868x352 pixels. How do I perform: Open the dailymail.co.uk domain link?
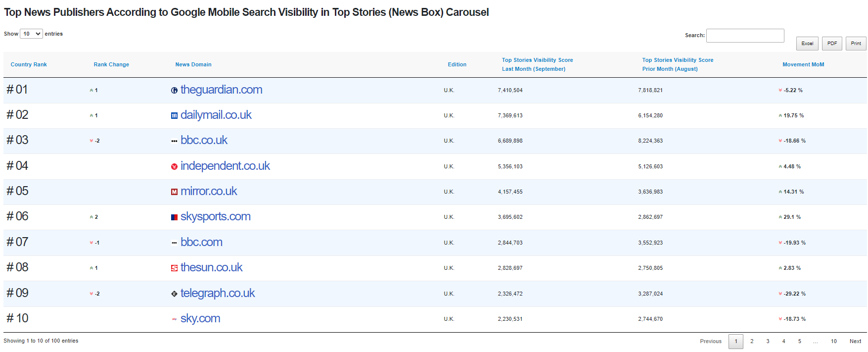[x=216, y=115]
